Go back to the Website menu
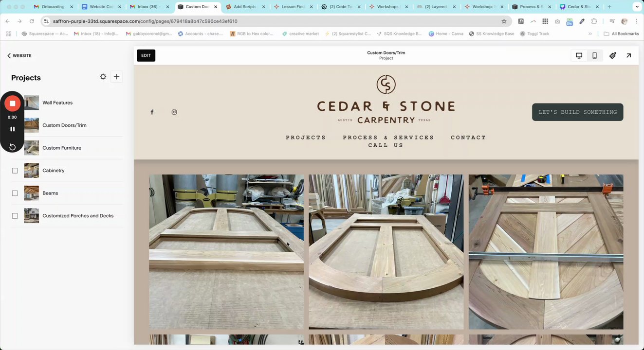644x350 pixels. coord(19,55)
